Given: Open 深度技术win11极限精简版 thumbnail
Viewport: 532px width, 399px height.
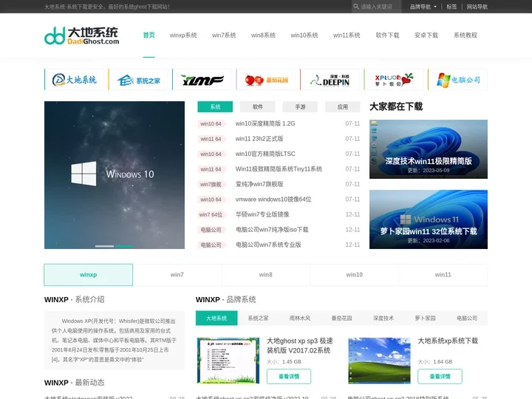Looking at the screenshot, I should point(429,149).
